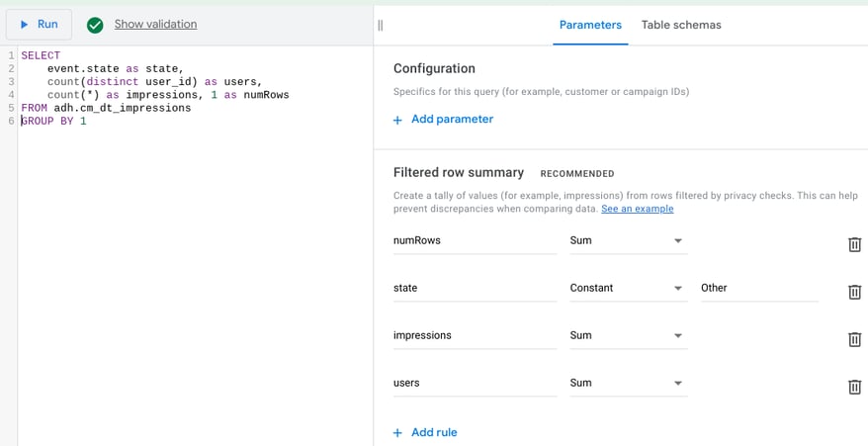Image resolution: width=868 pixels, height=446 pixels.
Task: Click the GROUP BY line in editor
Action: click(x=53, y=121)
